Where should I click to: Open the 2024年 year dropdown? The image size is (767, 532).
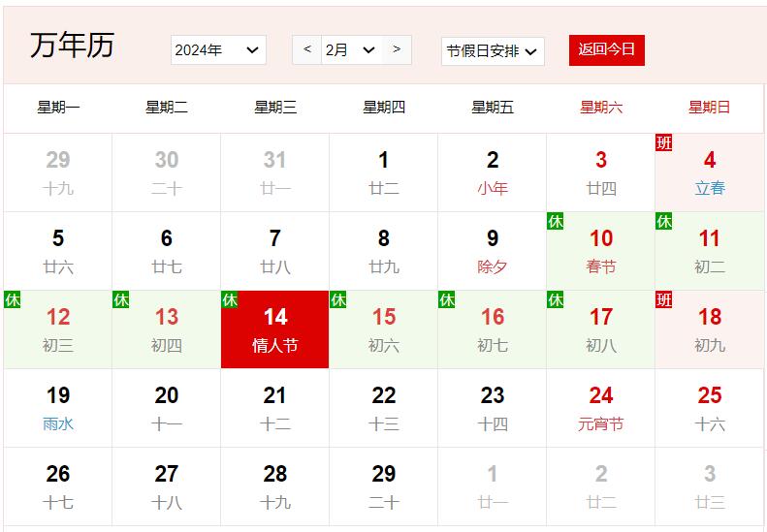tap(218, 50)
